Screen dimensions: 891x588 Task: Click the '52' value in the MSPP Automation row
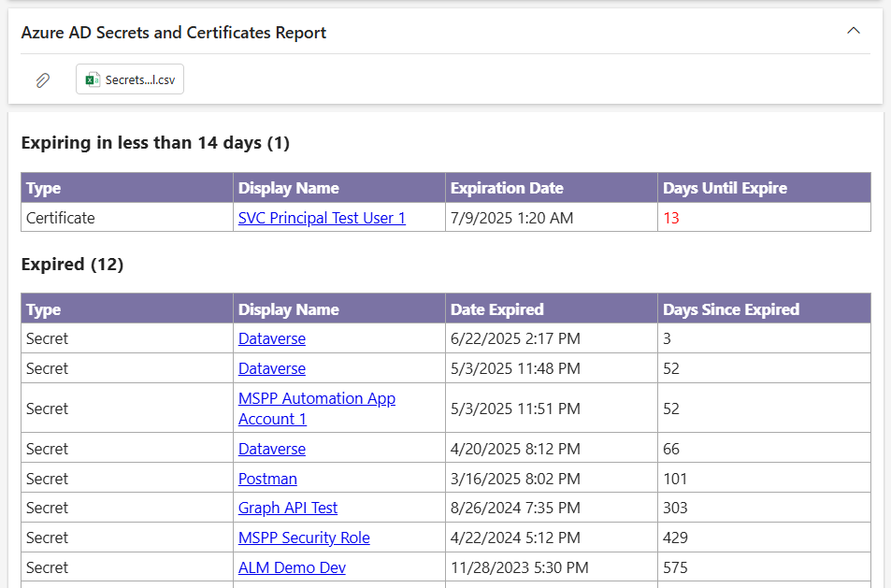[x=671, y=409]
